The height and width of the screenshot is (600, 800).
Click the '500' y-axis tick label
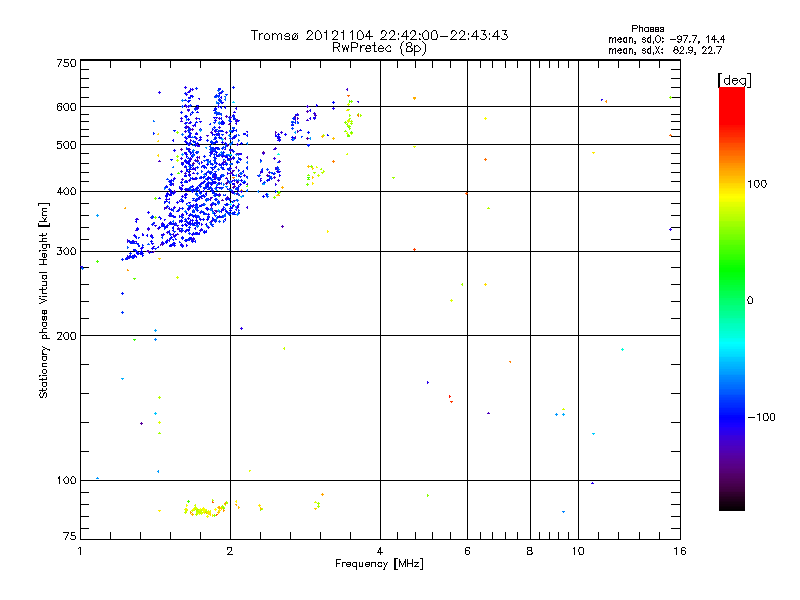66,145
